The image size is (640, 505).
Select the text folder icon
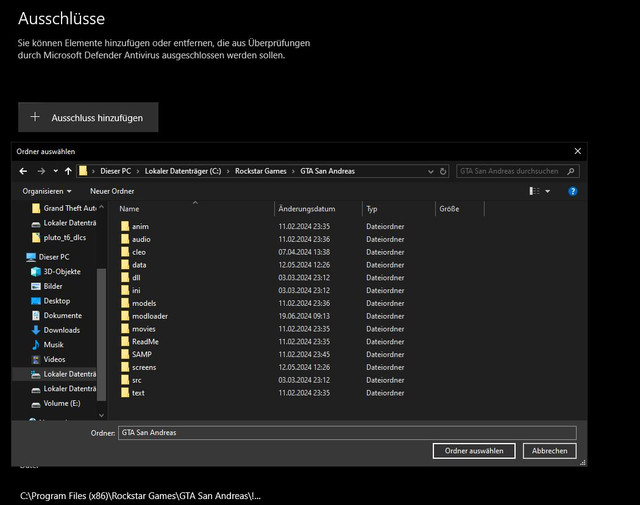(x=125, y=392)
